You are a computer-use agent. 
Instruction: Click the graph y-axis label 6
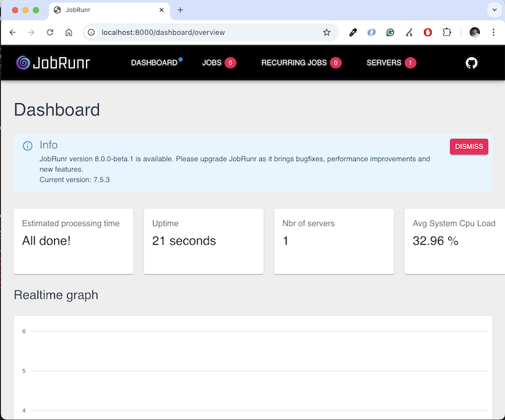tap(24, 331)
